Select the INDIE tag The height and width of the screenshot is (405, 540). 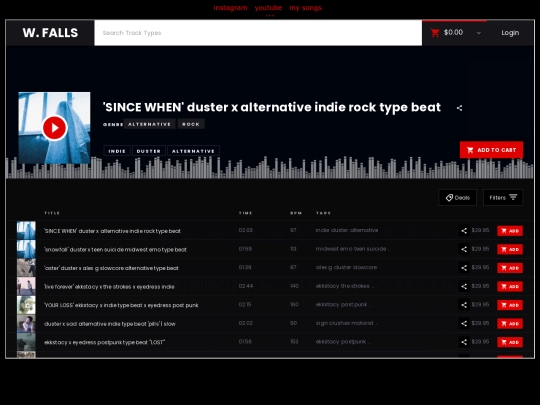click(117, 151)
